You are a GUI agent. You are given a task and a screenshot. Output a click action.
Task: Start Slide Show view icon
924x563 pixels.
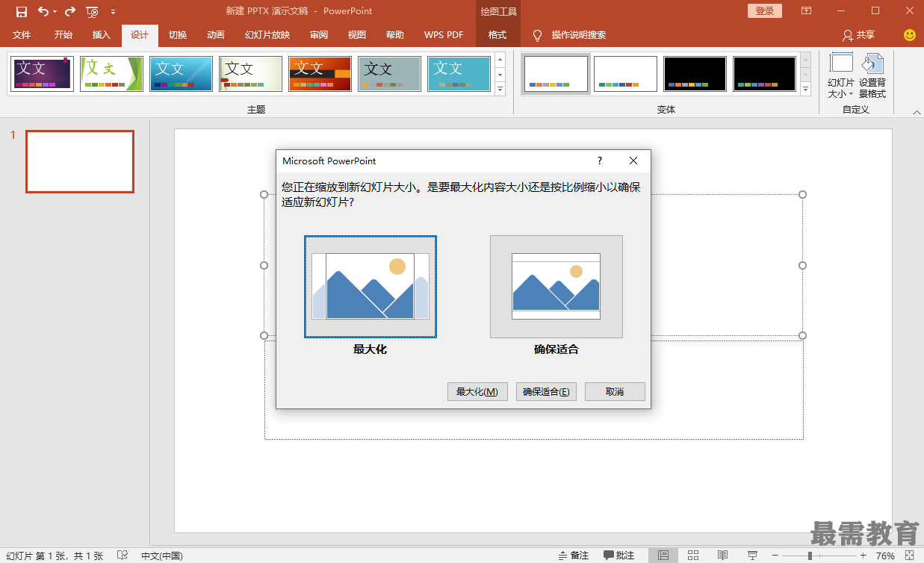point(752,556)
